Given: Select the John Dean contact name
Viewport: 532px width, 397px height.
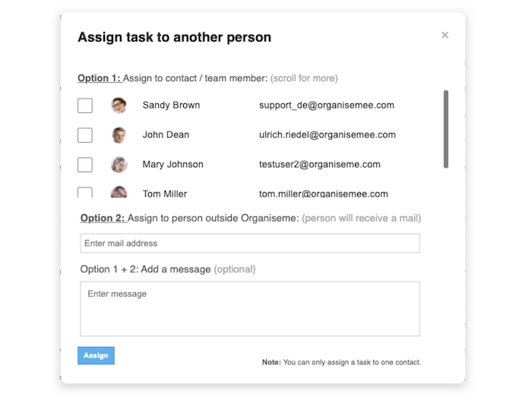Looking at the screenshot, I should [x=166, y=135].
